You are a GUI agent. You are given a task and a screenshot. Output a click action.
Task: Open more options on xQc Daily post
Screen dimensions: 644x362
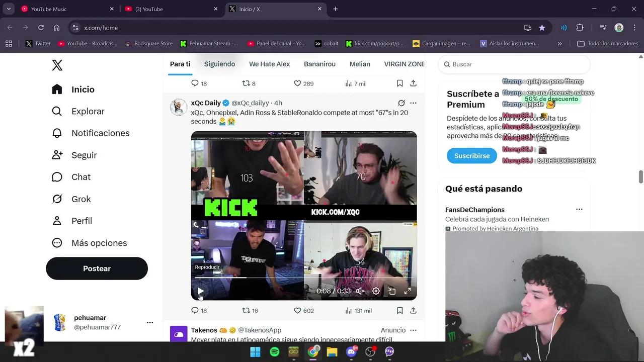click(x=413, y=103)
